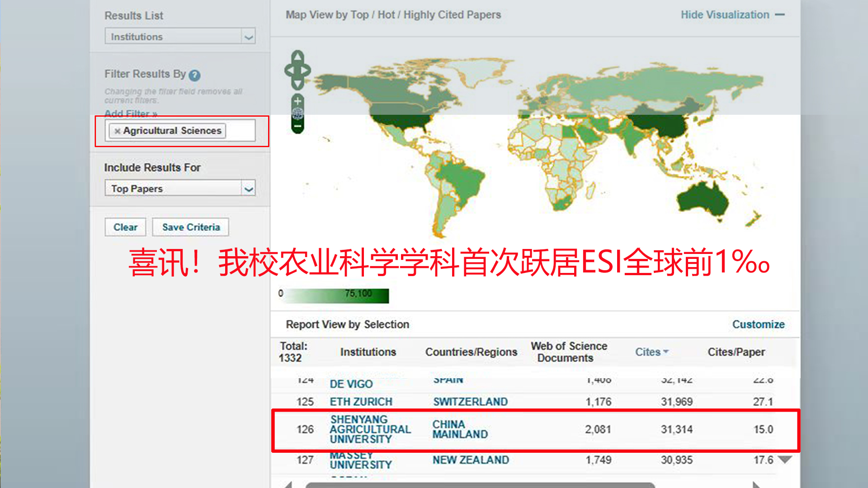The image size is (868, 488).
Task: Expand the Top Papers dropdown
Action: point(248,188)
